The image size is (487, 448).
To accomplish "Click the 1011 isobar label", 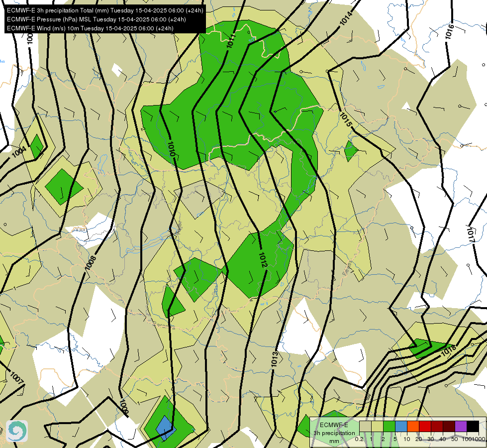I will 231,40.
